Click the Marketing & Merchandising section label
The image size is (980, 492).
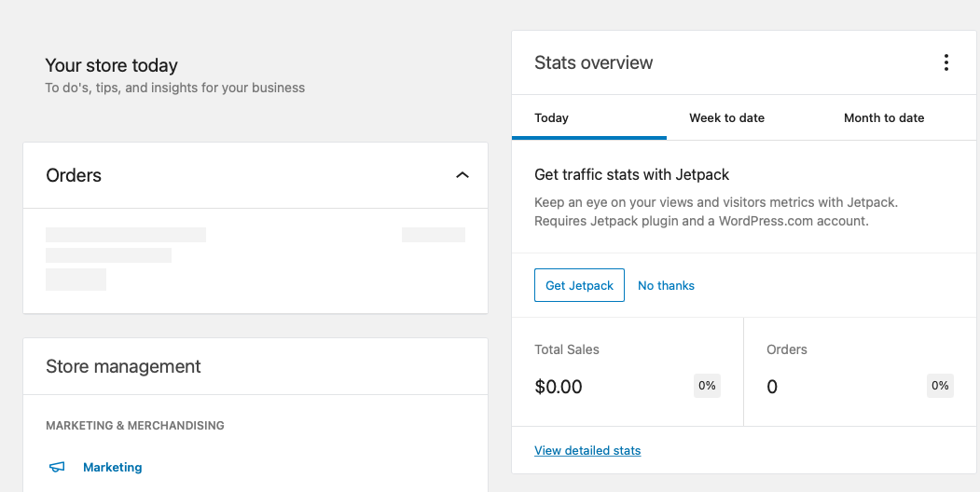pos(135,425)
